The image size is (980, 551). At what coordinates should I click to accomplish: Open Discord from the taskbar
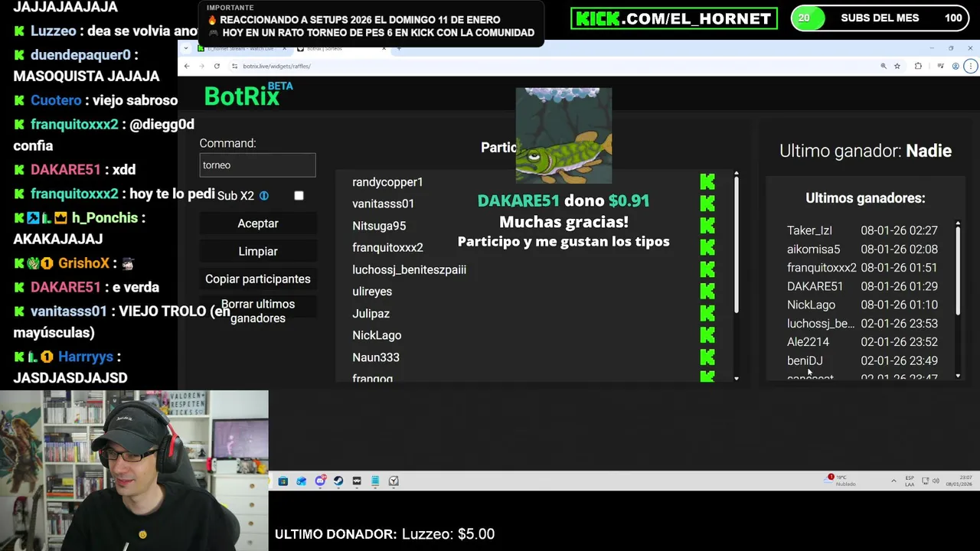(x=320, y=481)
